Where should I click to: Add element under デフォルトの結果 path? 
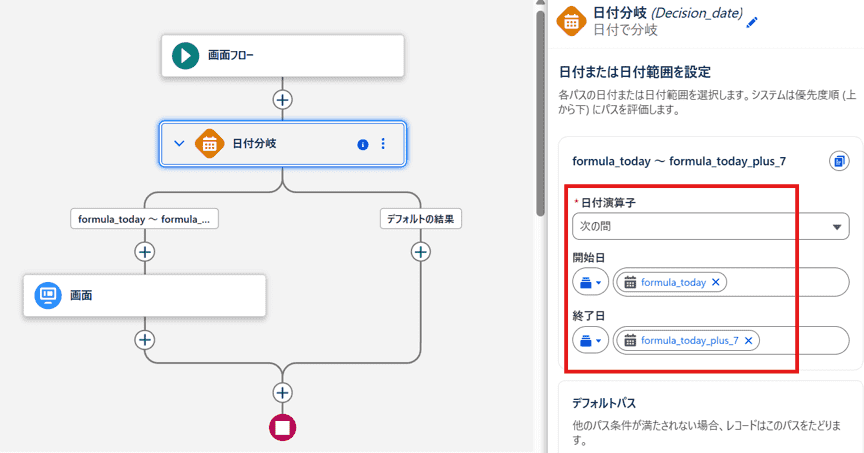(x=421, y=252)
